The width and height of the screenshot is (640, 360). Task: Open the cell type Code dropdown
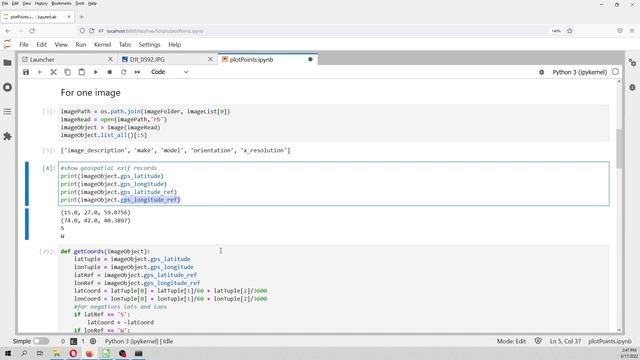[169, 72]
